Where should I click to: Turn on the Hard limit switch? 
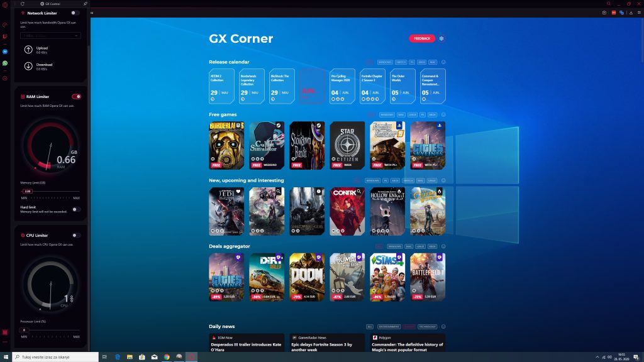(x=76, y=209)
